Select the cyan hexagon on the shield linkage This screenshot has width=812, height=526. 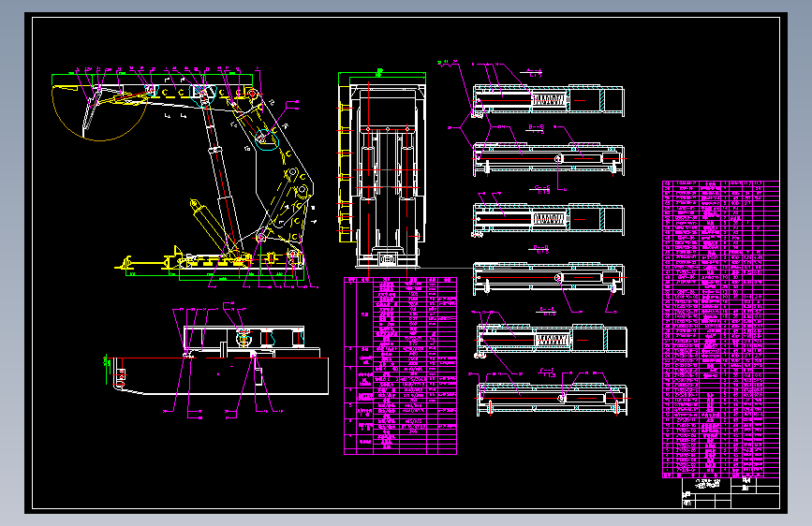[267, 139]
